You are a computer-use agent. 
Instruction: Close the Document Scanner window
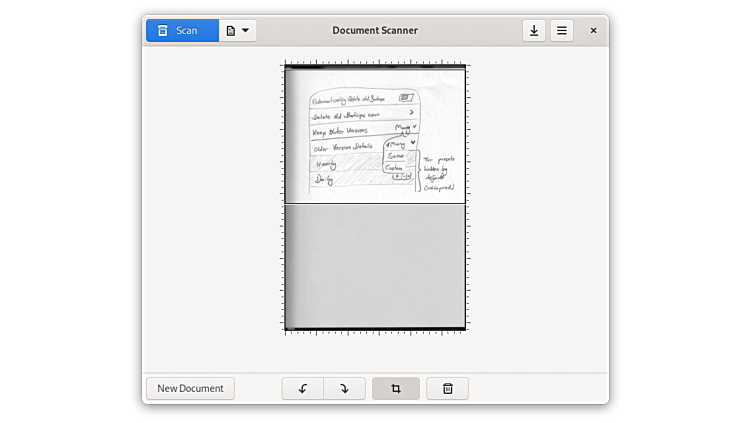pos(593,30)
